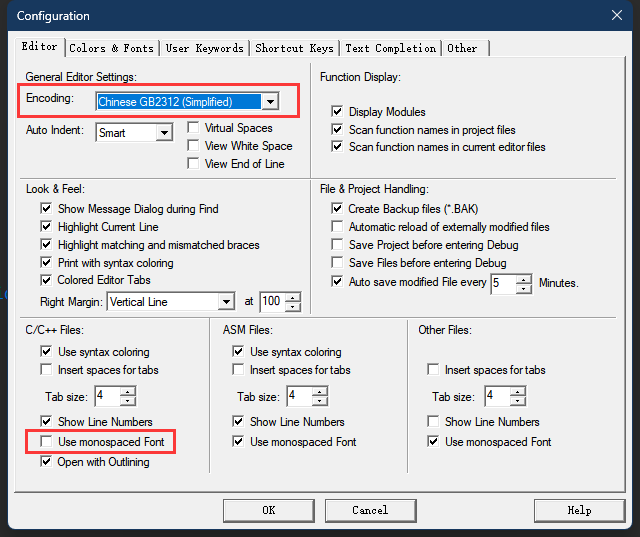
Task: Click the Cancel button
Action: pos(371,510)
